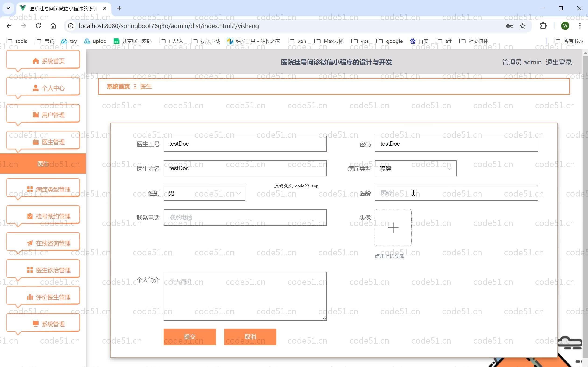Open 站长工具 - 站长之家 bookmark
Viewport: 588px width, 367px height.
(253, 41)
